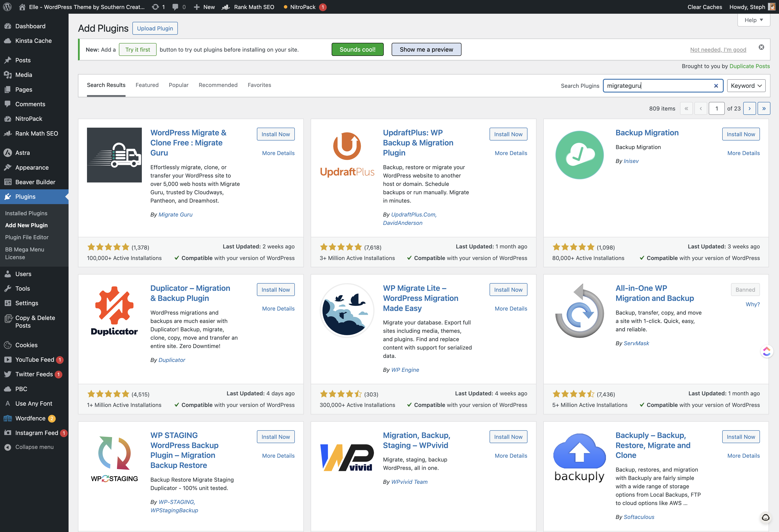Screen dimensions: 779x532
Task: Click the All-in-One WP Migration arrows icon
Action: (x=580, y=311)
